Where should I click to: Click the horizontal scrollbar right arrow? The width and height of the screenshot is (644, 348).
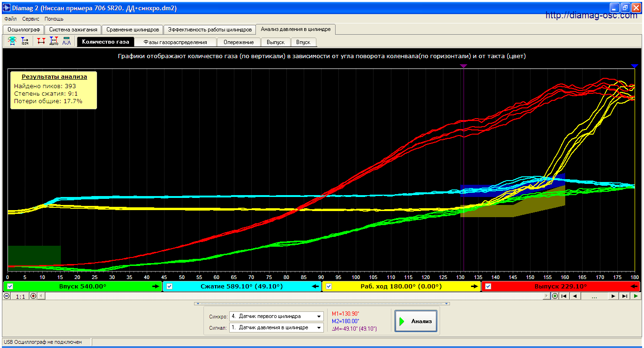pos(547,296)
